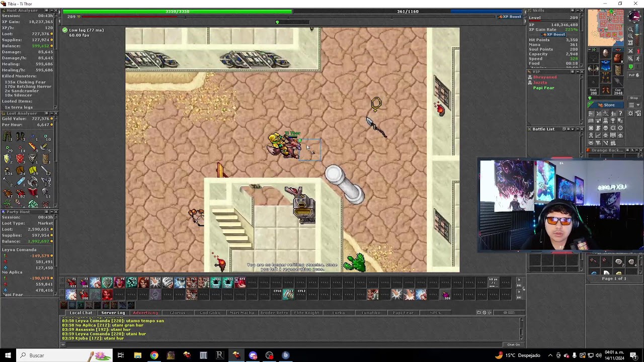
Task: Click the minimap compass rose
Action: (x=635, y=16)
